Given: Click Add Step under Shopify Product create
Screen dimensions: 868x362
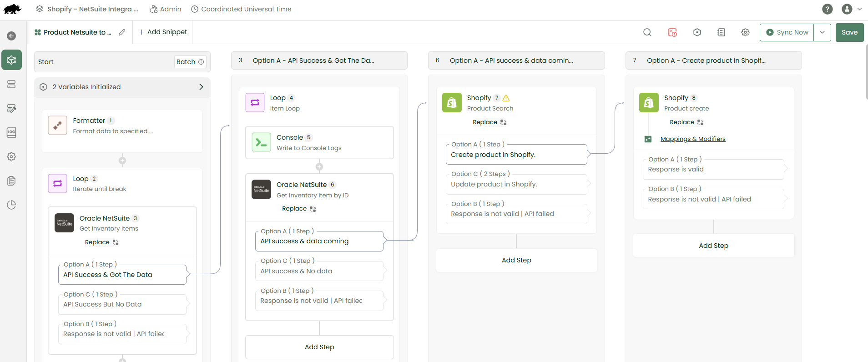Looking at the screenshot, I should tap(713, 246).
